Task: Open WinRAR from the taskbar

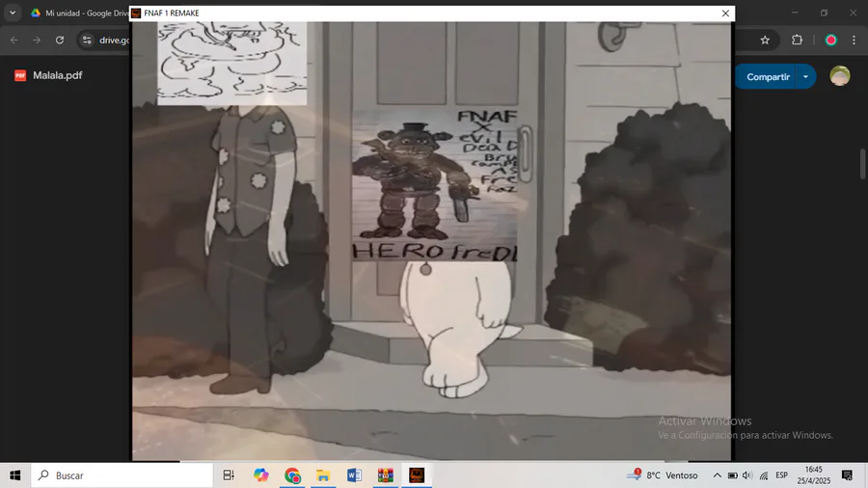Action: coord(385,475)
